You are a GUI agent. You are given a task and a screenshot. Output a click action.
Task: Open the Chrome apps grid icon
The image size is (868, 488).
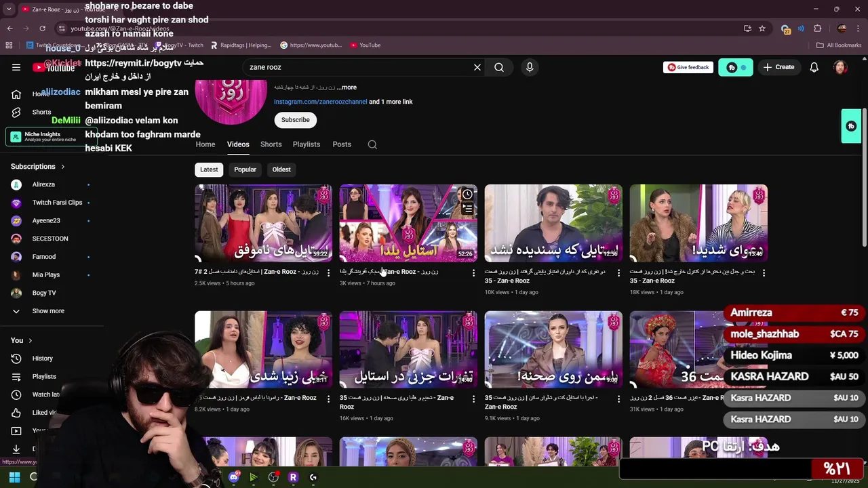tap(9, 45)
